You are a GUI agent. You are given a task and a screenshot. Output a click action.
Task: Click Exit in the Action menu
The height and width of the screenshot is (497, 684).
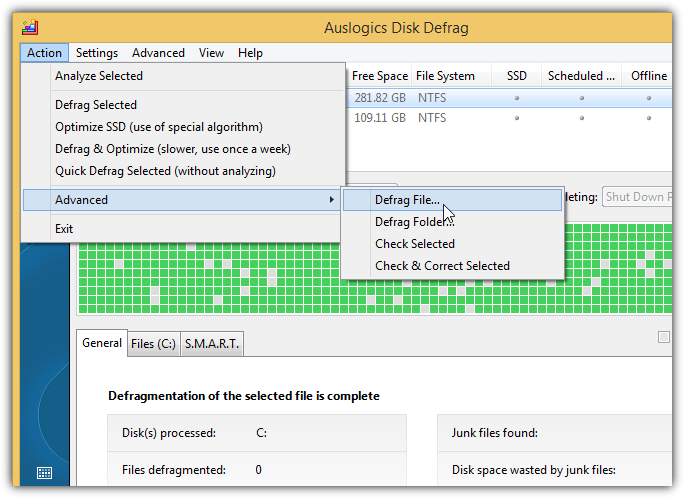click(183, 229)
